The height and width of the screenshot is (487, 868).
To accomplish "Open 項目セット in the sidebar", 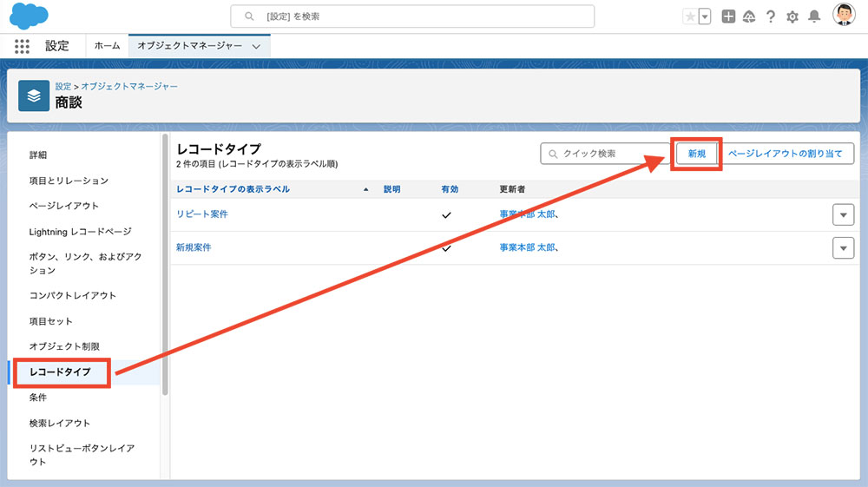I will 50,321.
